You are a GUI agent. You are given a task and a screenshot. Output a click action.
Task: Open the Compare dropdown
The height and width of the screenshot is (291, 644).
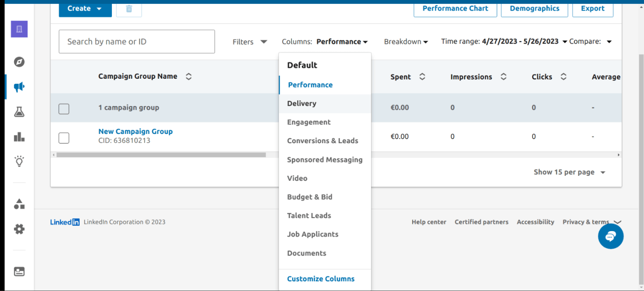point(590,41)
